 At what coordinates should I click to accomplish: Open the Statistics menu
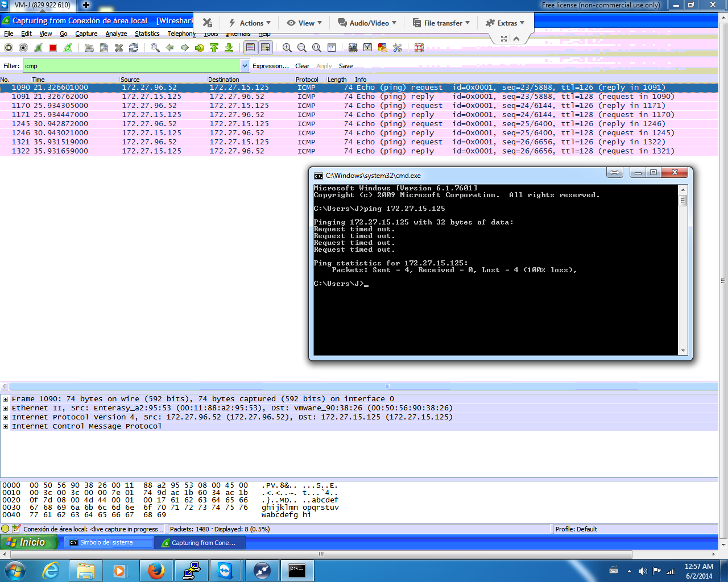[x=147, y=34]
